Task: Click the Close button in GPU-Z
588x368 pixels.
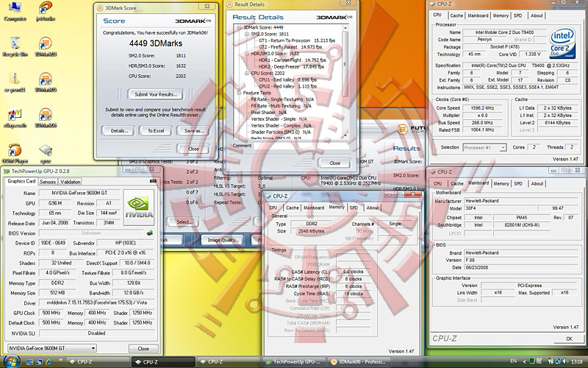Action: tap(143, 348)
